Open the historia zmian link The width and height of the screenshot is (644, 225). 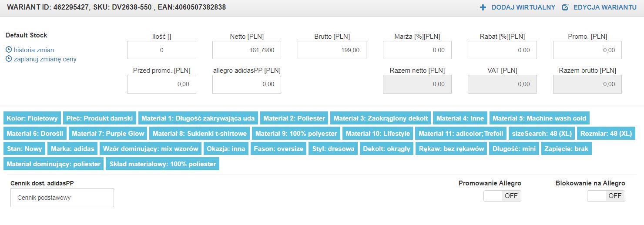(x=34, y=50)
